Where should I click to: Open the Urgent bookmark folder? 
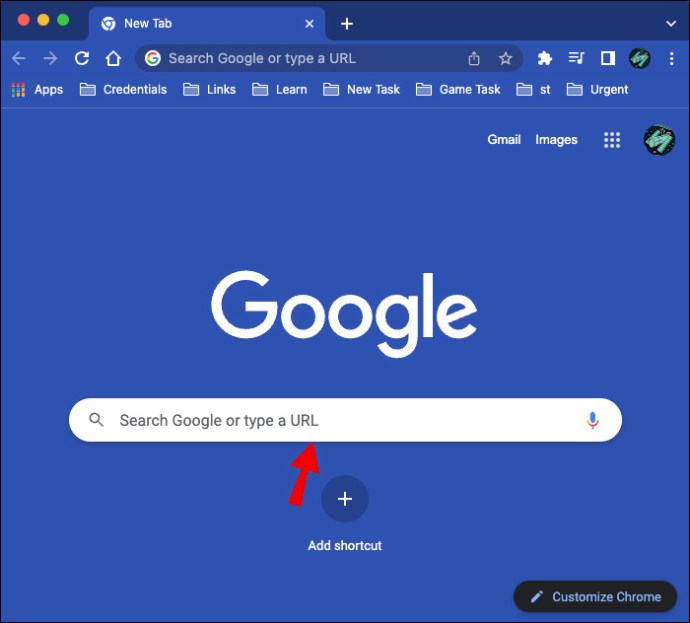pos(597,90)
